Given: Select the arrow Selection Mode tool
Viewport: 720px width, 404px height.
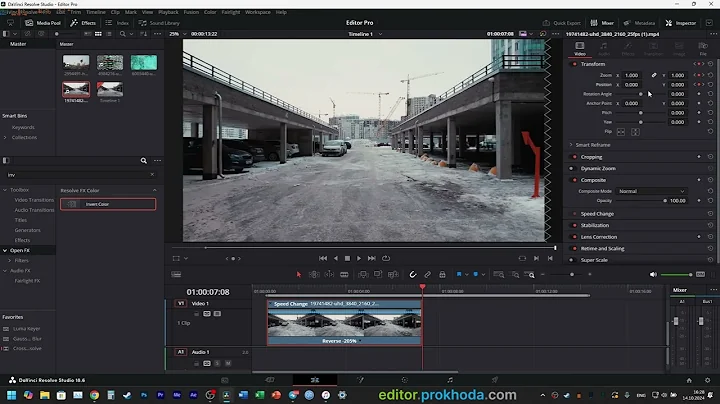Looking at the screenshot, I should click(x=298, y=275).
